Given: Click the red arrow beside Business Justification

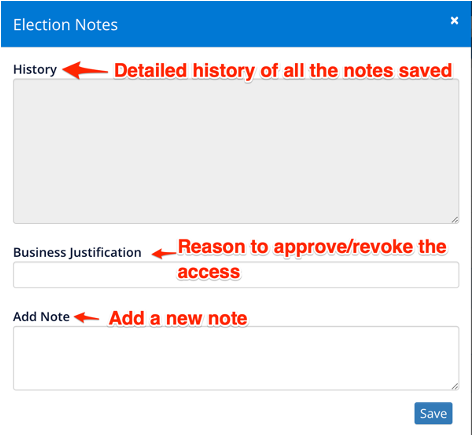Looking at the screenshot, I should pos(164,254).
